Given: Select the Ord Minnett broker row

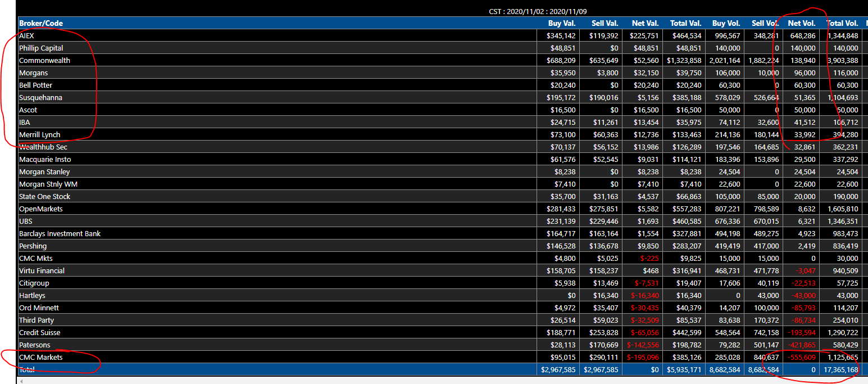Looking at the screenshot, I should 442,308.
